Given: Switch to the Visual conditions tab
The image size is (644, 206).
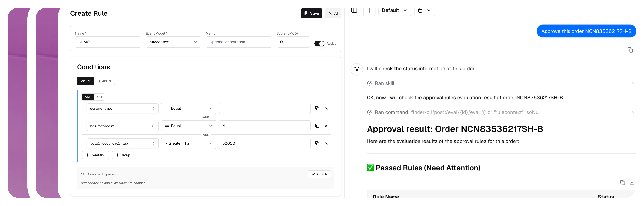Looking at the screenshot, I should click(85, 81).
